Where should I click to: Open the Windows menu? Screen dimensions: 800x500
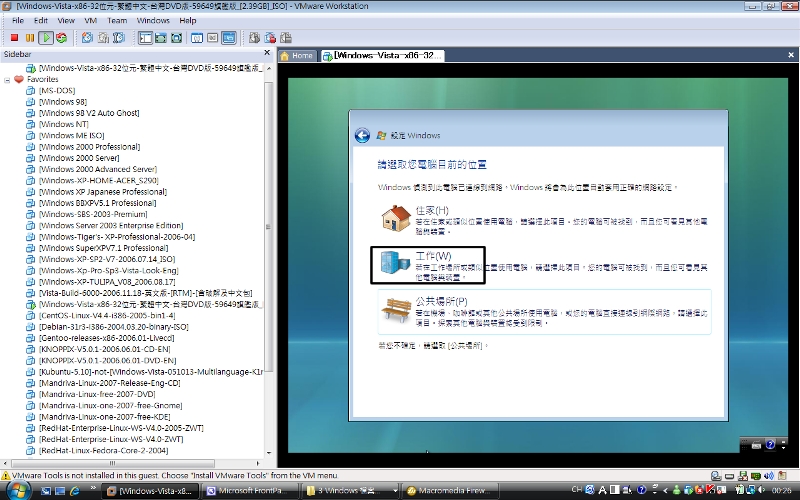153,20
